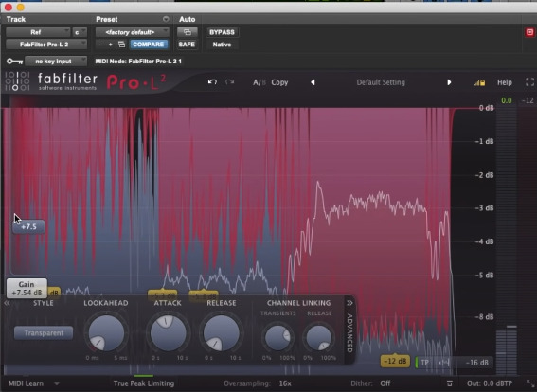Screen dimensions: 537x392
Task: Click the Out: 0.0 dBTP readout
Action: tap(490, 383)
